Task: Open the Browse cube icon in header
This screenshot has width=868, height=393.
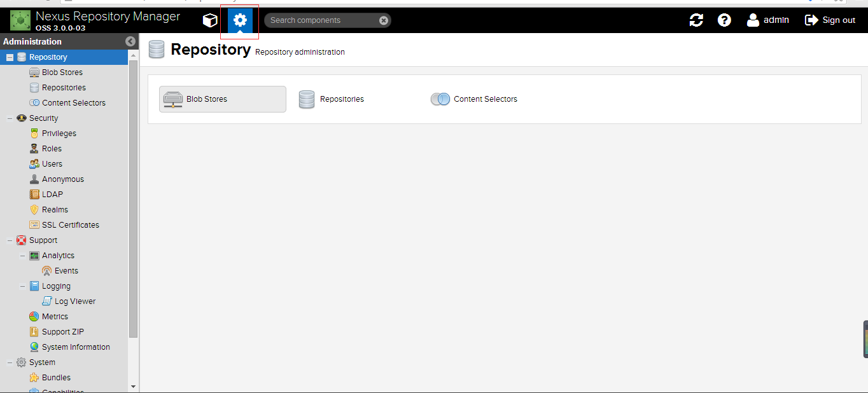Action: (210, 20)
